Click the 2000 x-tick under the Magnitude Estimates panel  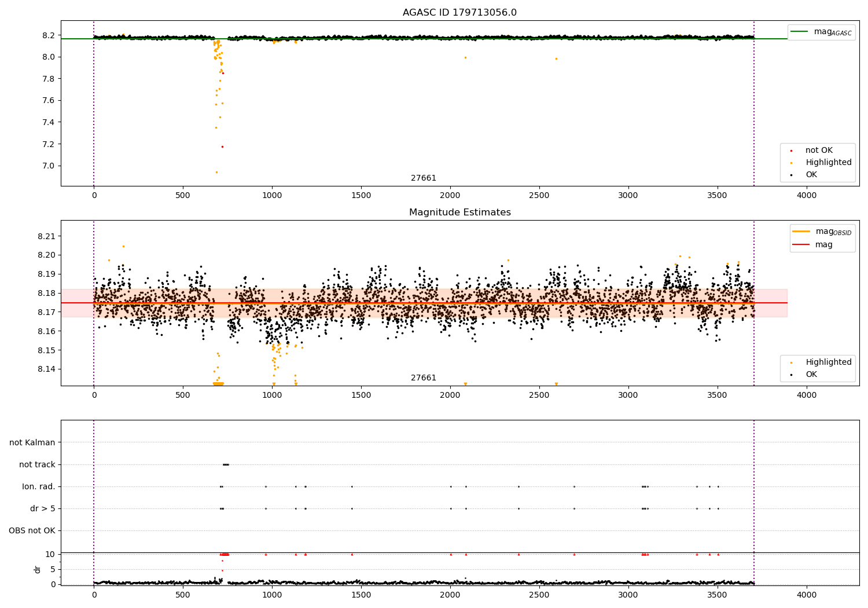coord(450,395)
